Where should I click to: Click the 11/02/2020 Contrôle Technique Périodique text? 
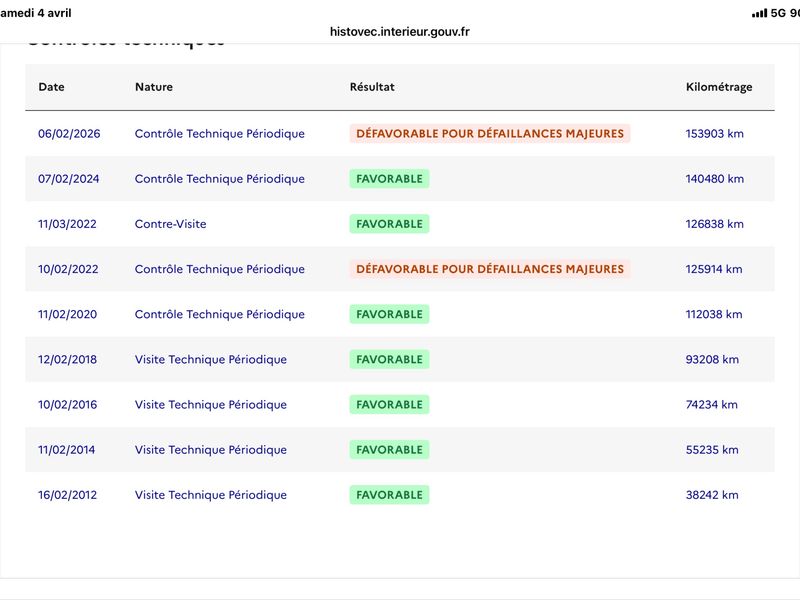click(220, 314)
